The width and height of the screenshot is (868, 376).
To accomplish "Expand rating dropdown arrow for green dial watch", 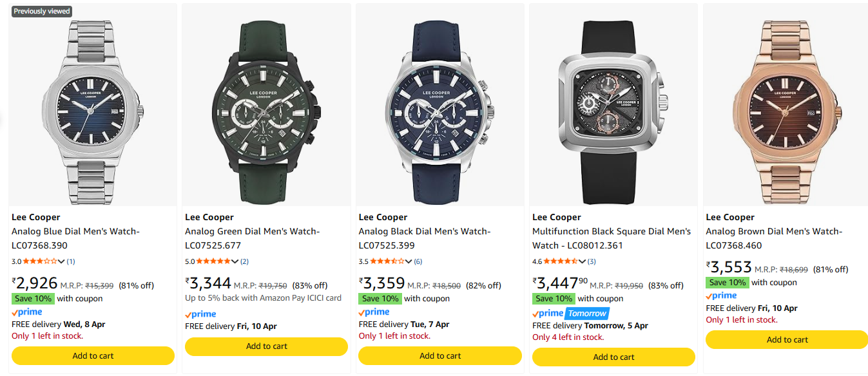I will (x=235, y=261).
